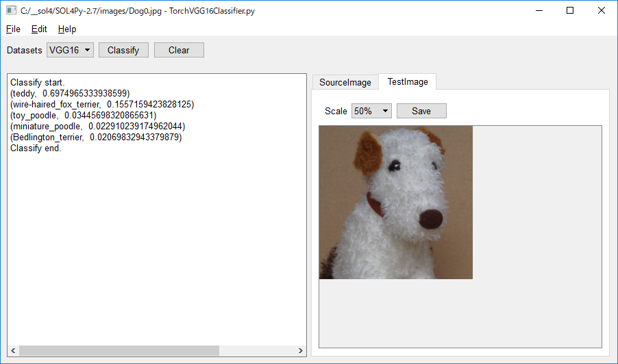Click the Bedlington_terrier result line

(x=96, y=138)
